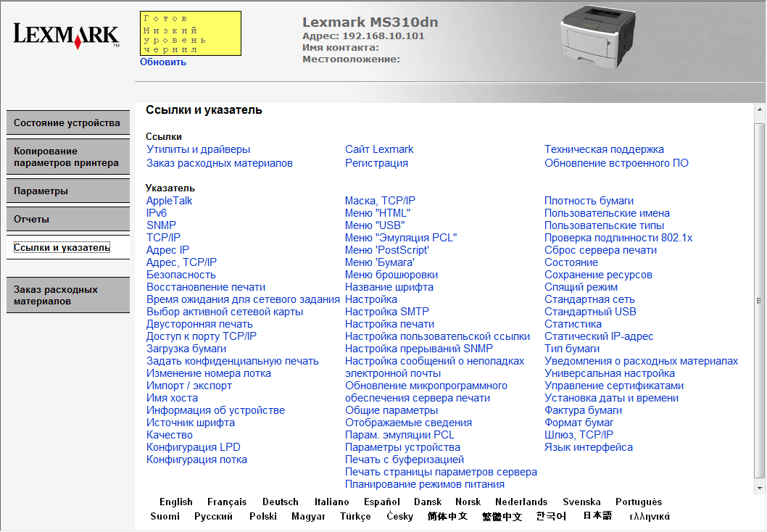Viewport: 767px width, 532px height.
Task: Switch language to Deutsch
Action: (281, 502)
